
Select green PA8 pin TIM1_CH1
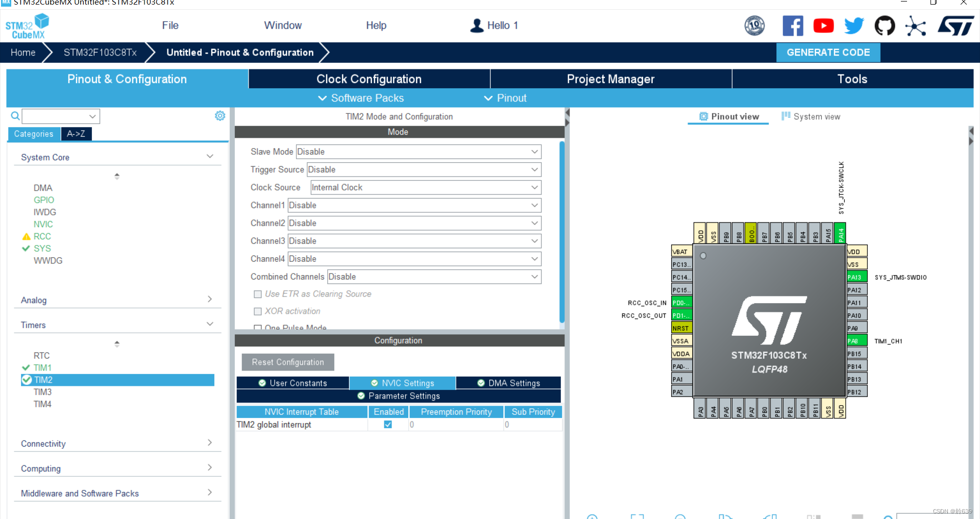[857, 341]
